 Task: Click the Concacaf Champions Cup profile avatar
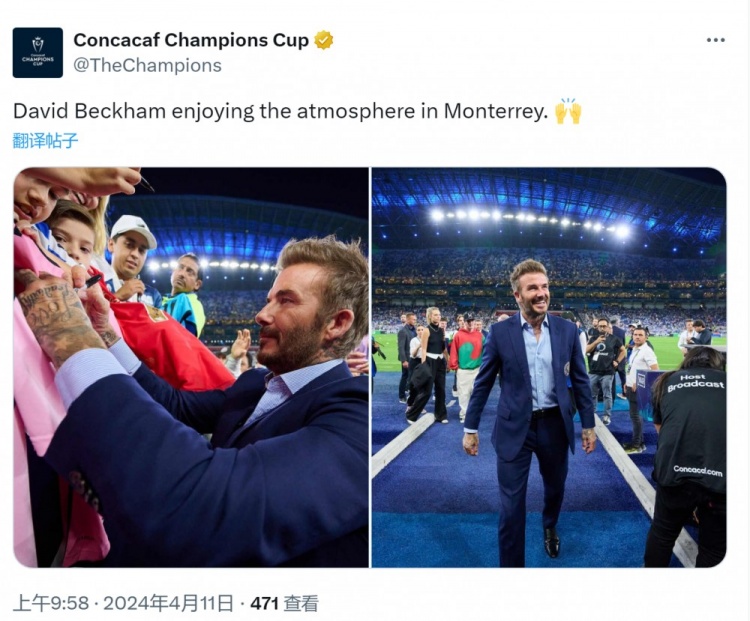[38, 53]
